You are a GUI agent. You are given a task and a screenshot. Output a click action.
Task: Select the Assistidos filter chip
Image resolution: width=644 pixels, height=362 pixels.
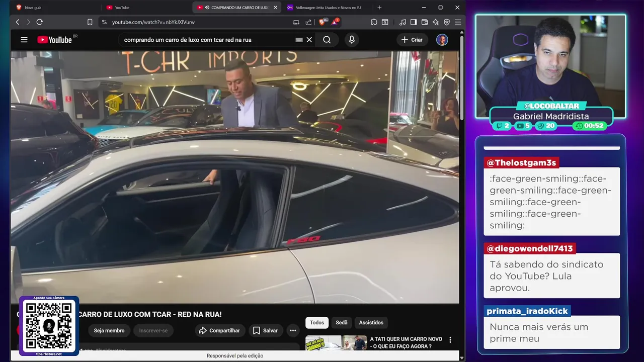(x=371, y=323)
